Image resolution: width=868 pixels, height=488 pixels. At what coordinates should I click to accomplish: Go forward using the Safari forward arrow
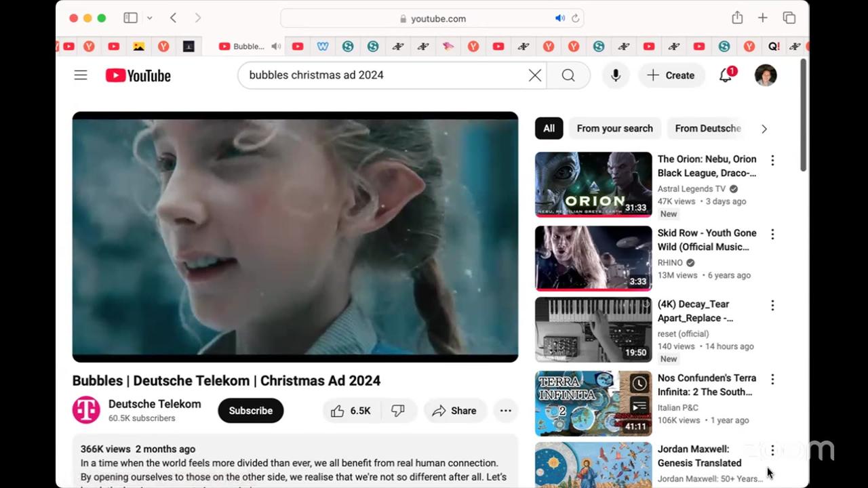click(198, 18)
